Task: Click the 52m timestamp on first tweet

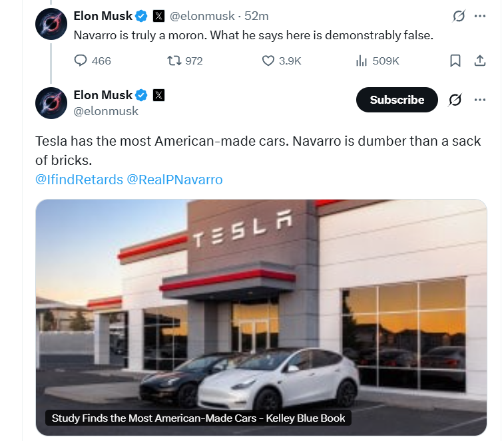Action: click(256, 16)
